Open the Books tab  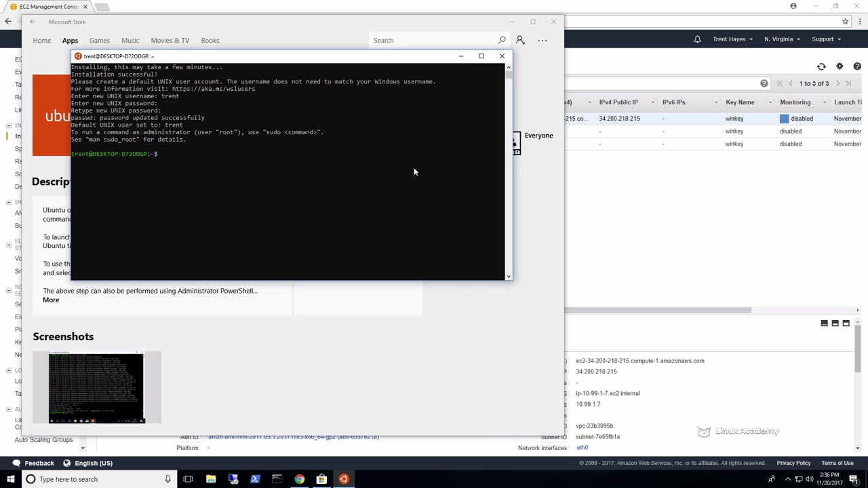click(x=210, y=41)
